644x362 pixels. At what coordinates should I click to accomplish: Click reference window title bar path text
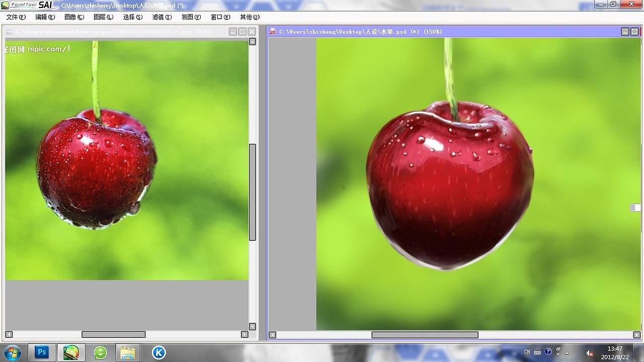pos(113,32)
